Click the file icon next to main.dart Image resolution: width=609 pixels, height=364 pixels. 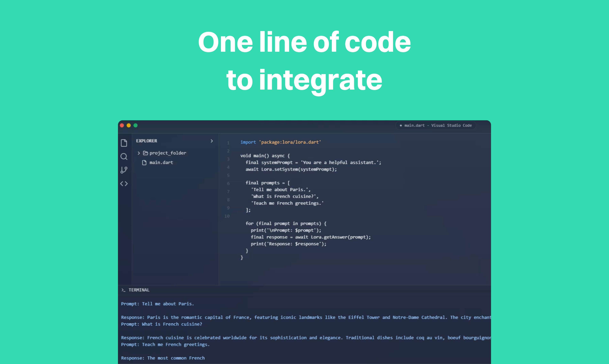[x=144, y=162]
